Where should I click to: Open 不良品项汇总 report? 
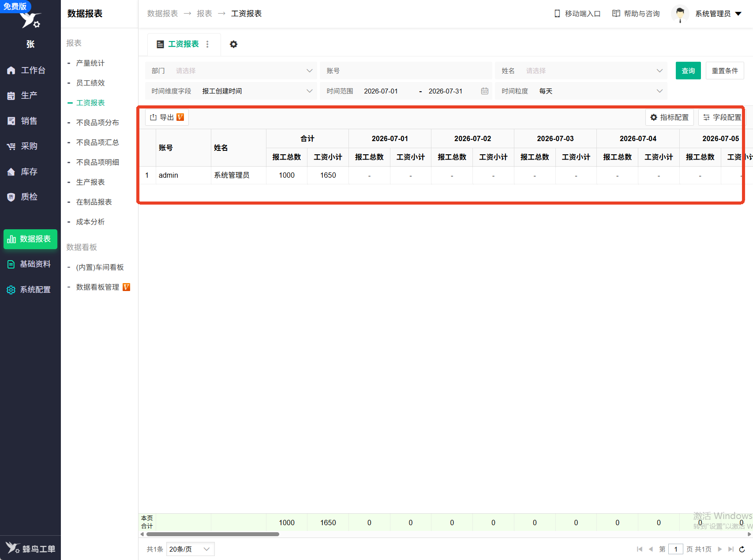click(x=97, y=142)
